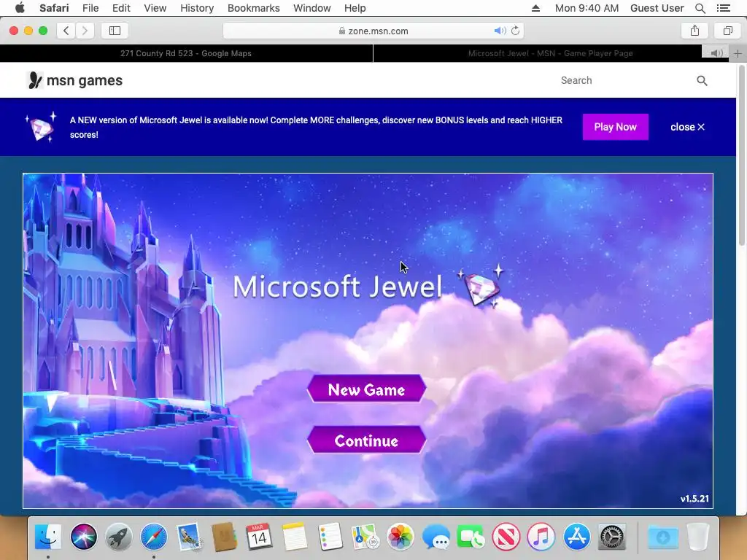Open the Guest User menu
Viewport: 747px width, 560px height.
(x=657, y=8)
